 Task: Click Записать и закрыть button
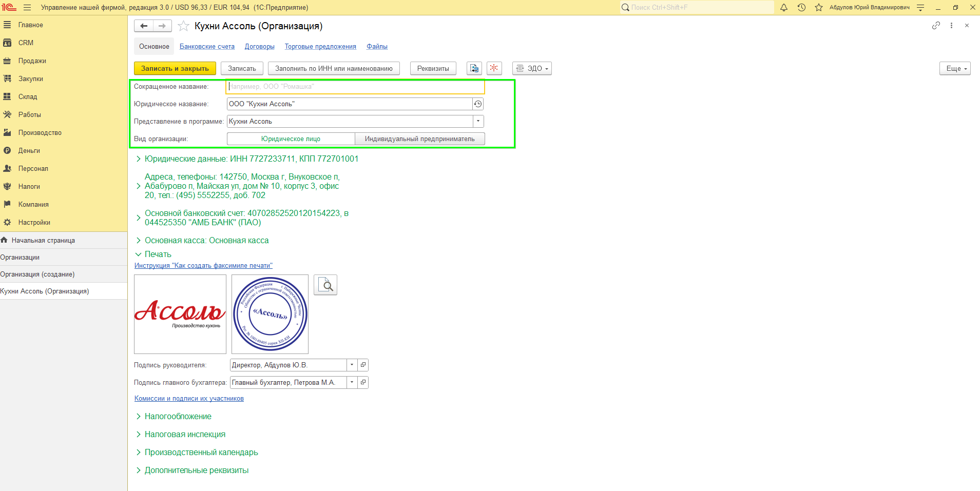pos(175,68)
